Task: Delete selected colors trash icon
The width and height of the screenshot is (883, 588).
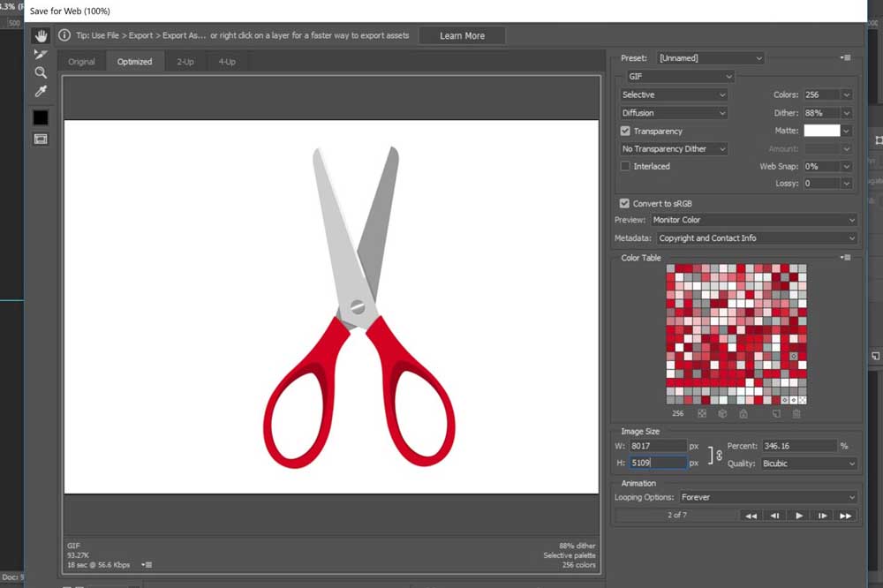Action: 796,413
